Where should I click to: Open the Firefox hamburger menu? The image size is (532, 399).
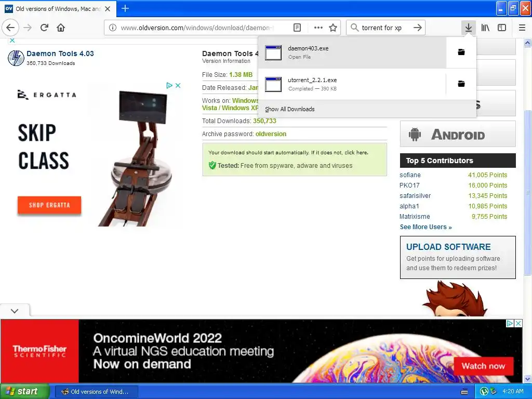522,28
